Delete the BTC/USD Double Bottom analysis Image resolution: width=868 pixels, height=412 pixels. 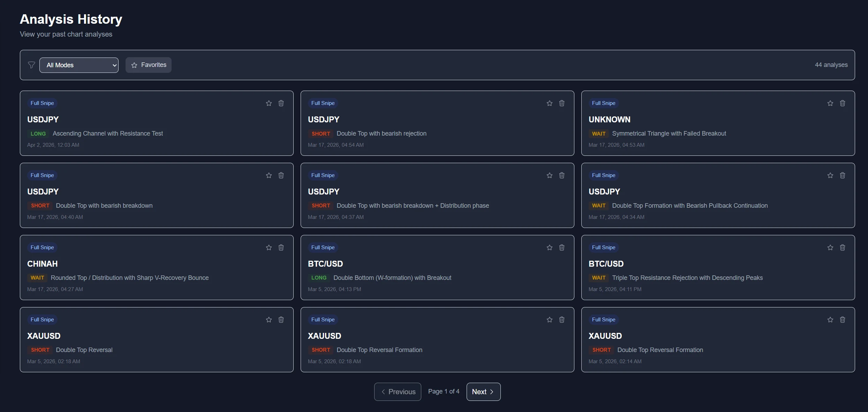(x=562, y=247)
